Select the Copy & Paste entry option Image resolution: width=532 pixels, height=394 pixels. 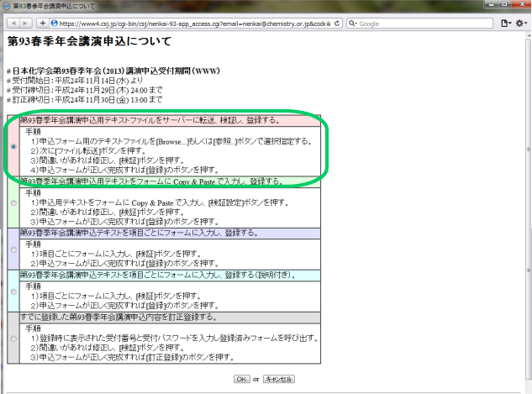pos(13,202)
